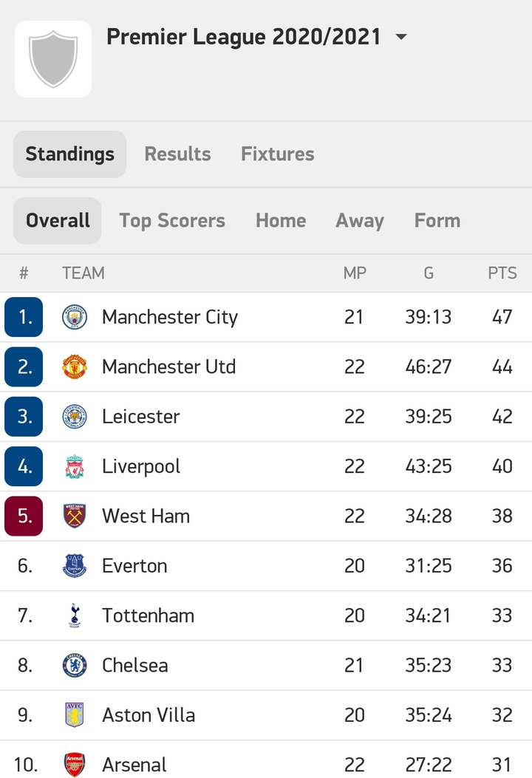Click the Tottenham club crest
The width and height of the screenshot is (532, 778).
[x=75, y=615]
